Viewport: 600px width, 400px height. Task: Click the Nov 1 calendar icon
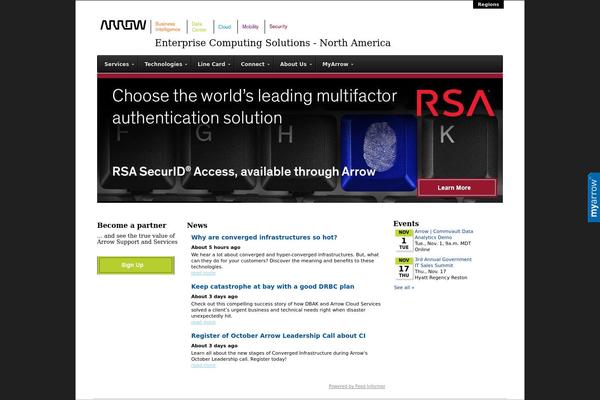[404, 240]
